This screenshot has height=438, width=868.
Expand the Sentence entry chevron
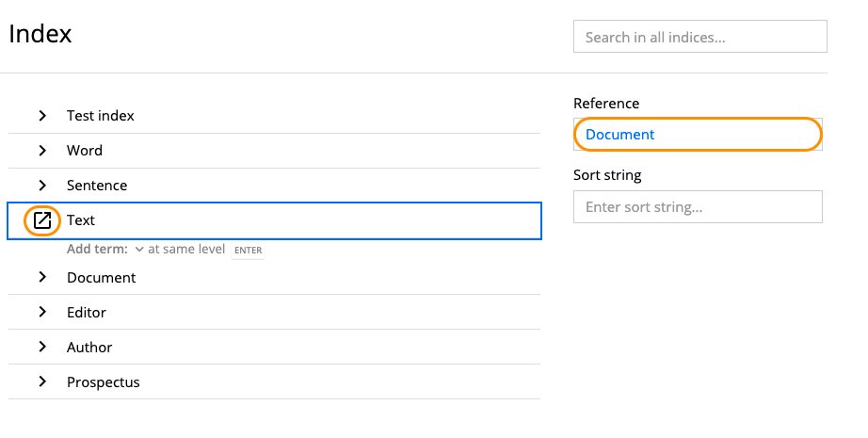42,186
